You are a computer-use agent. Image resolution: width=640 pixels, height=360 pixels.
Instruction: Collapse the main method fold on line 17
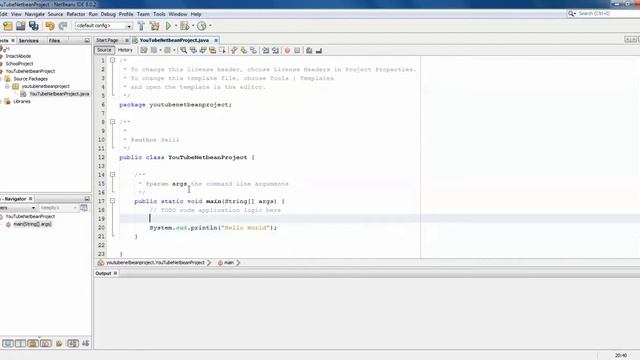tap(112, 201)
